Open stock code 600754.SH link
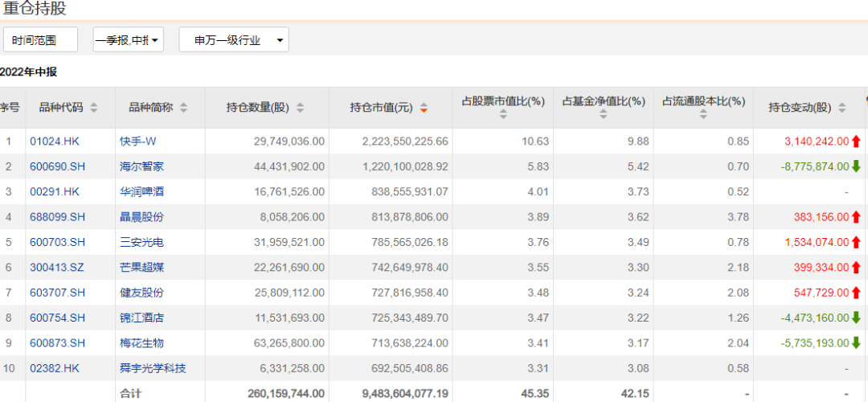The image size is (868, 402). [x=58, y=318]
